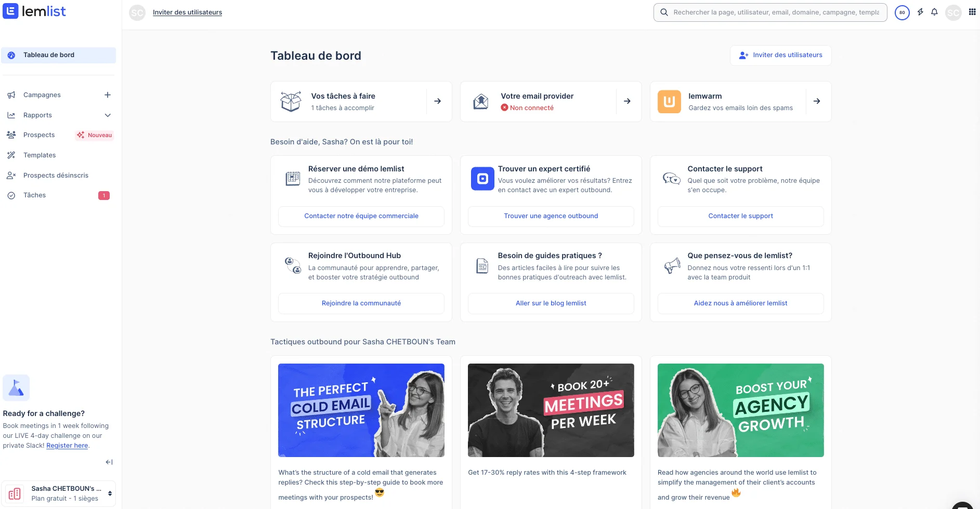Click Réserver une démo lemlist heading
Screen dimensions: 980x509
pos(356,169)
